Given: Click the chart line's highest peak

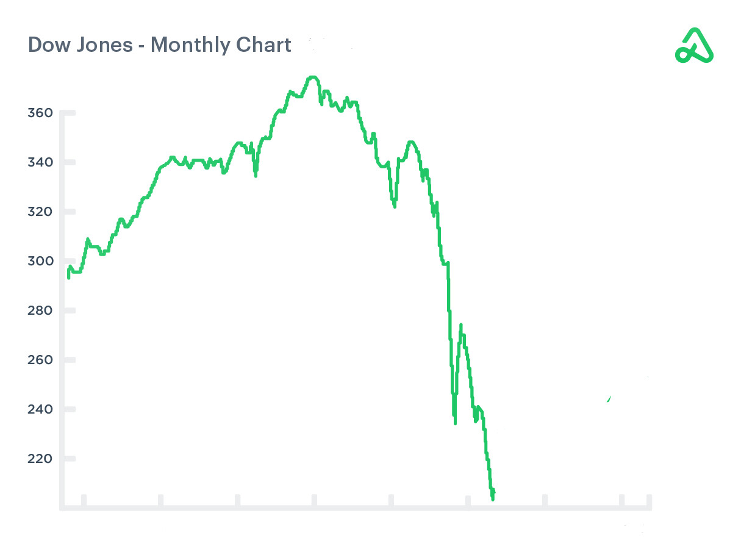Looking at the screenshot, I should [x=312, y=77].
